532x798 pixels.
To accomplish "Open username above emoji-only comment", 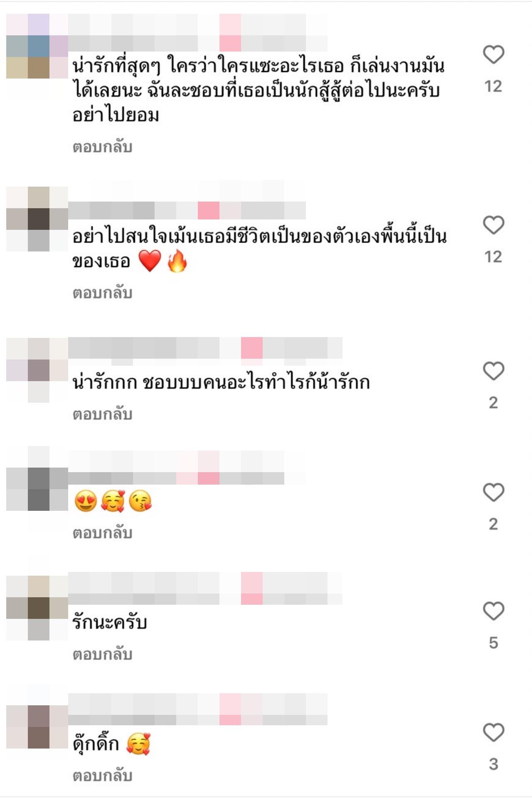I will 187,468.
